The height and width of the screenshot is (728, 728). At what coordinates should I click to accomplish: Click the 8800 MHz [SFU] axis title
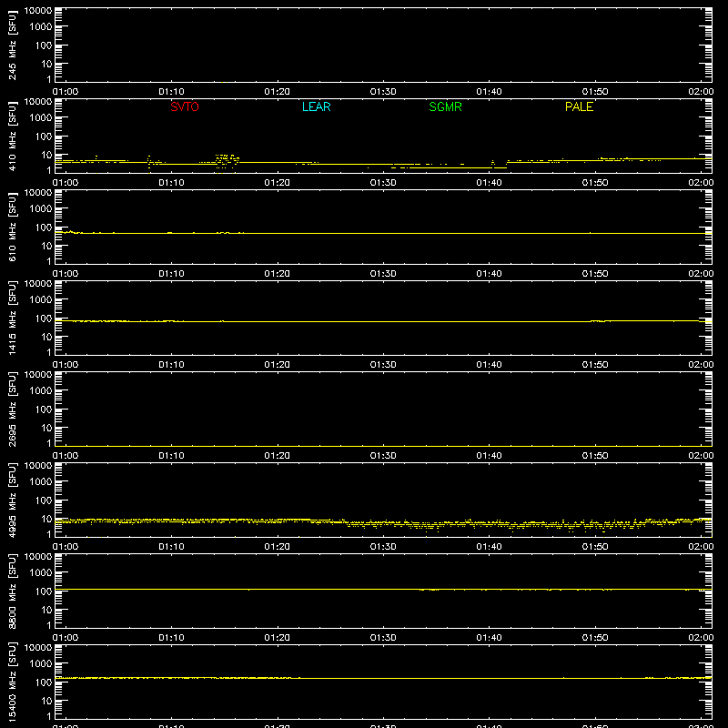click(x=12, y=591)
